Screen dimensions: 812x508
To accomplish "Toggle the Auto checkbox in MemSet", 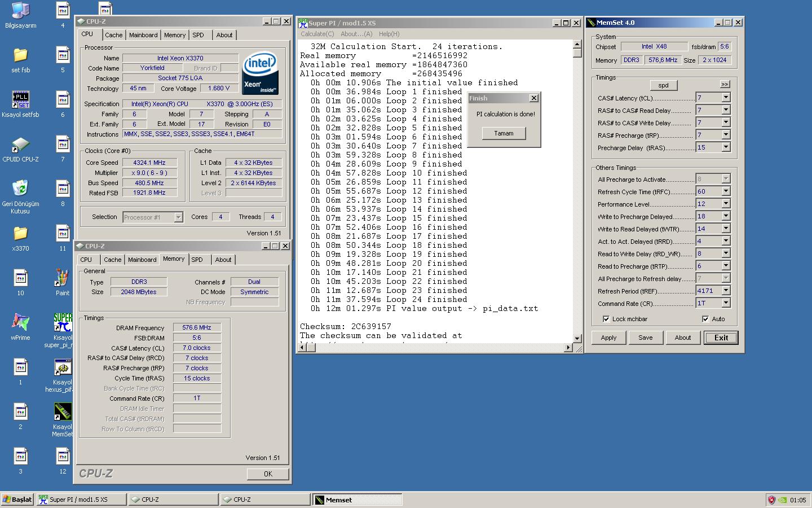I will (x=705, y=319).
